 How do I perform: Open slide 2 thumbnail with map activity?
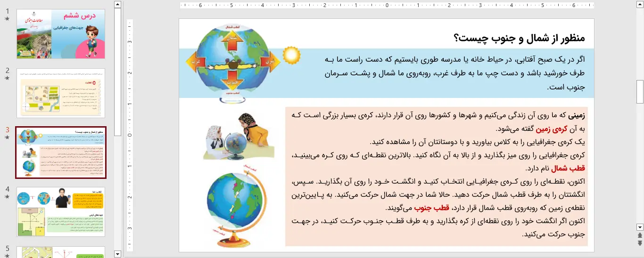61,93
